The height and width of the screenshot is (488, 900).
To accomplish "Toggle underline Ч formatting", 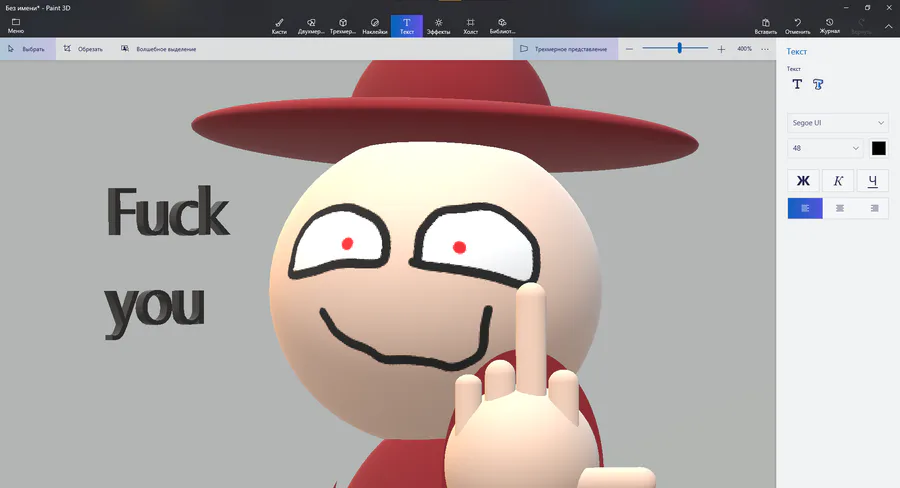I will coord(872,181).
